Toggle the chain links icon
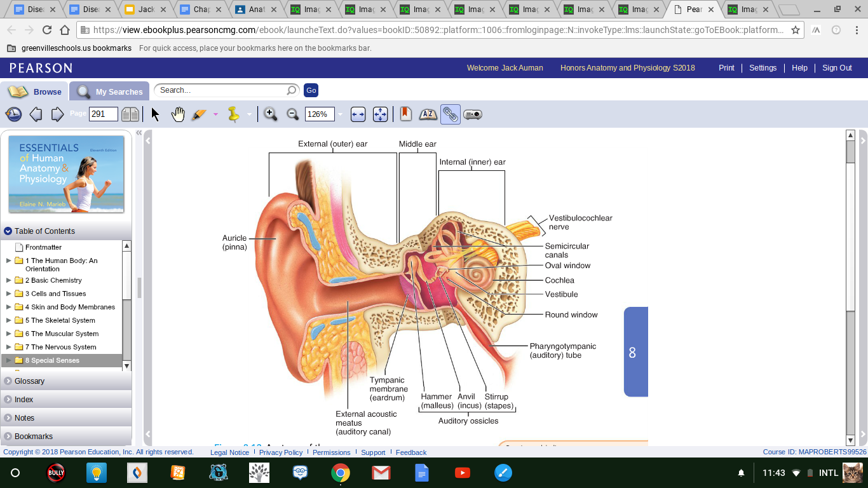 450,114
